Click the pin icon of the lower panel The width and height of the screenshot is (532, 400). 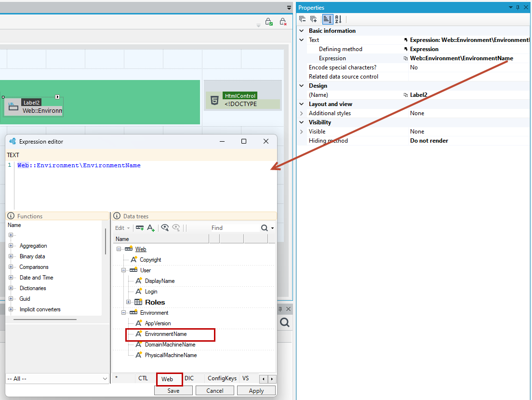coord(280,309)
